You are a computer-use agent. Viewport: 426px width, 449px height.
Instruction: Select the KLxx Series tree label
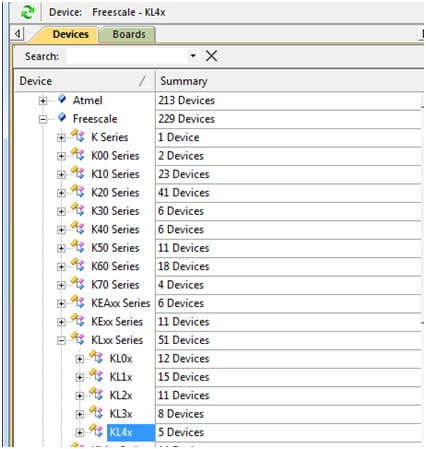[x=117, y=340]
